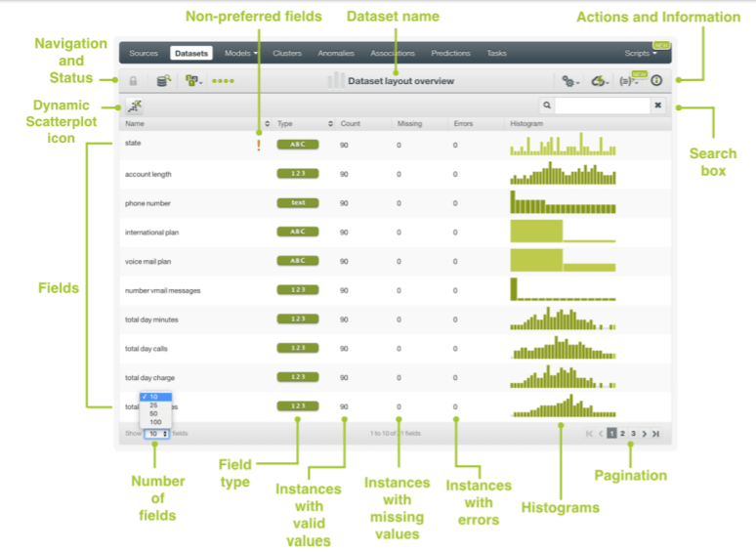Click the info circle icon
The width and height of the screenshot is (756, 552).
[656, 80]
